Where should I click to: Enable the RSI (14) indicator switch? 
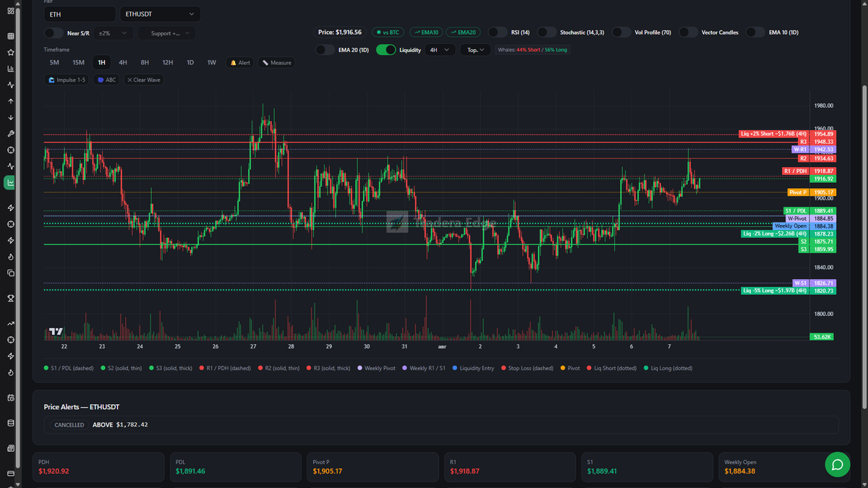(x=498, y=33)
